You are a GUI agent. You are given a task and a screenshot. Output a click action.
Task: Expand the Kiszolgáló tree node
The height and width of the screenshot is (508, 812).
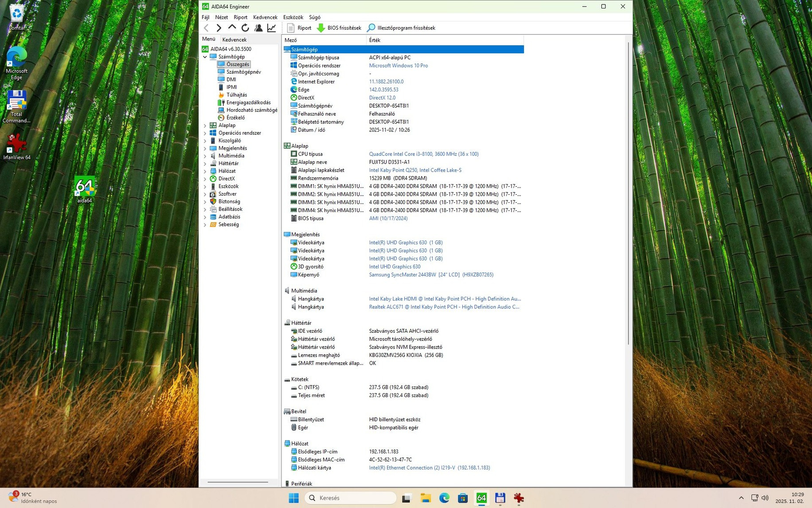point(205,141)
